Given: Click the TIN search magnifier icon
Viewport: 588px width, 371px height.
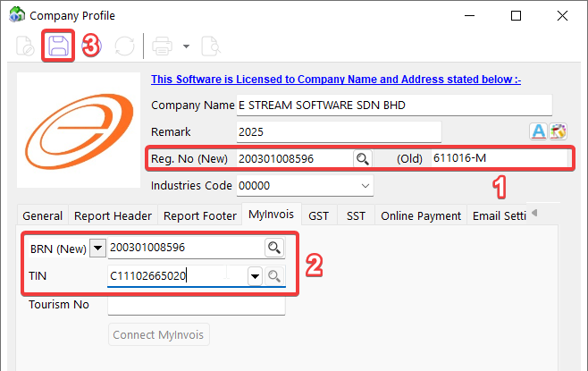Looking at the screenshot, I should pyautogui.click(x=274, y=276).
